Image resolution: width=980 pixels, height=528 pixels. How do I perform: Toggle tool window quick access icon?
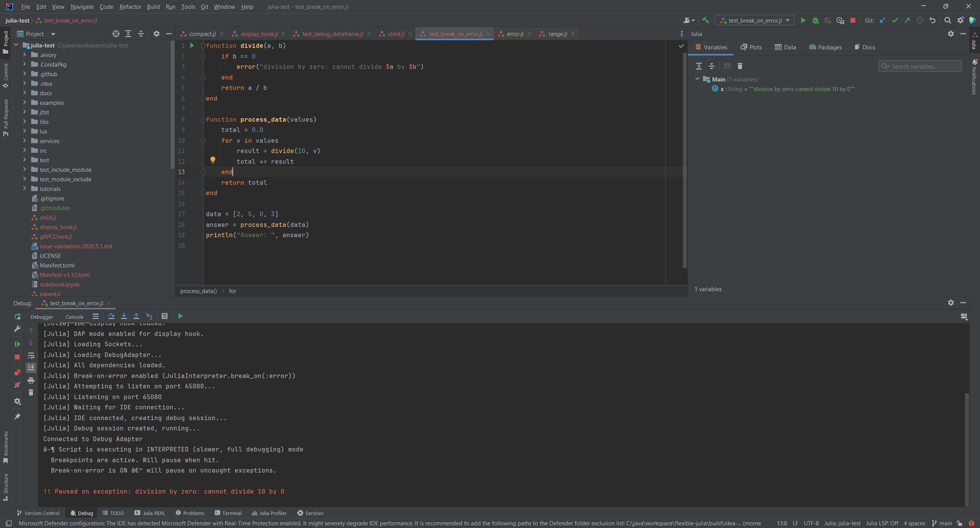pos(9,523)
